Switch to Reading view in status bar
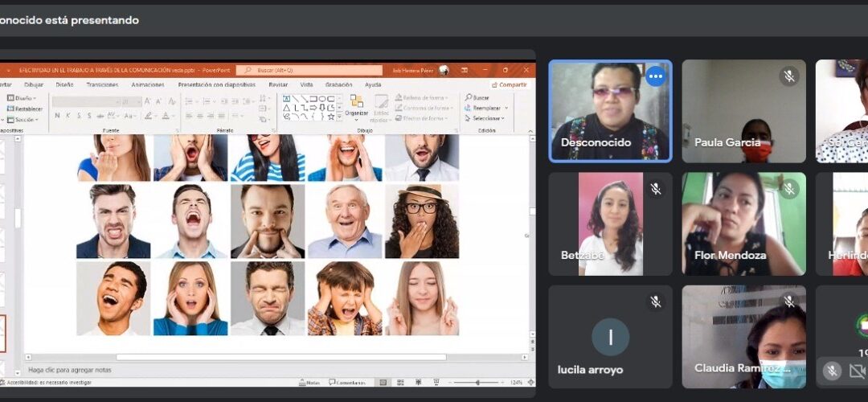 coord(419,382)
